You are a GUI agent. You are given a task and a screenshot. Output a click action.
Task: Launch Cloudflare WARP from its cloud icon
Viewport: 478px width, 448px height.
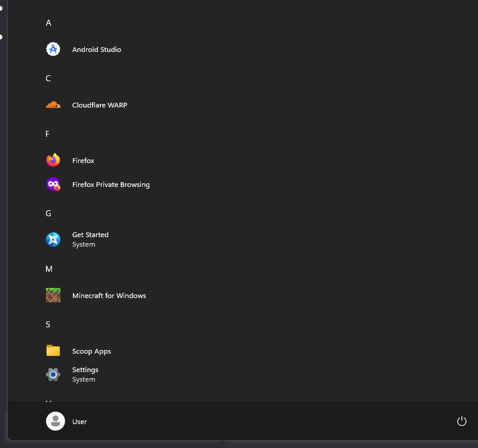pos(53,105)
